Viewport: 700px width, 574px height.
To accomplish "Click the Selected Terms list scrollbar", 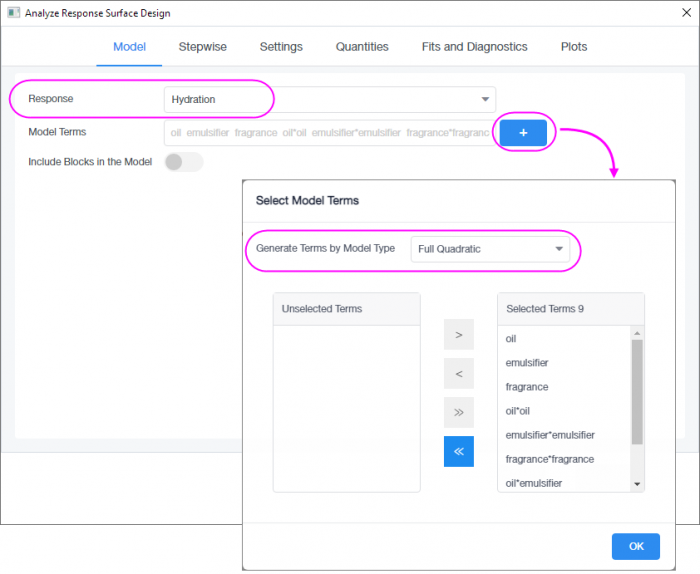I will 637,390.
